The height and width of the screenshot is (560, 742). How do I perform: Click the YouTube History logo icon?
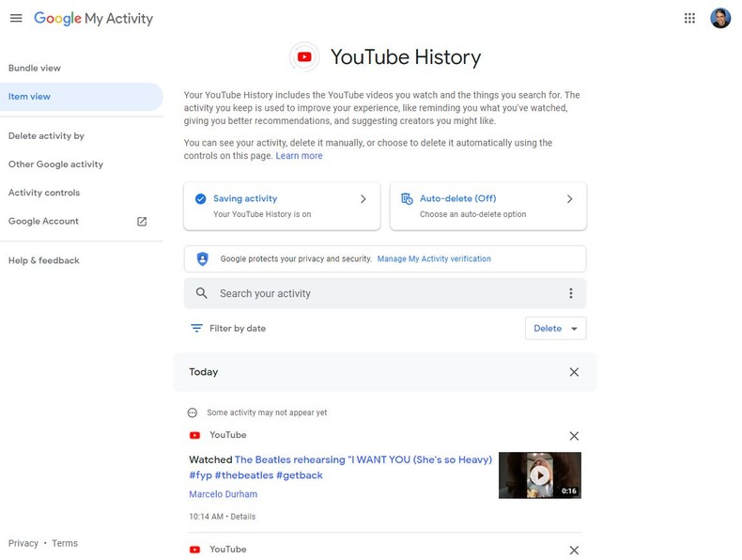click(304, 57)
